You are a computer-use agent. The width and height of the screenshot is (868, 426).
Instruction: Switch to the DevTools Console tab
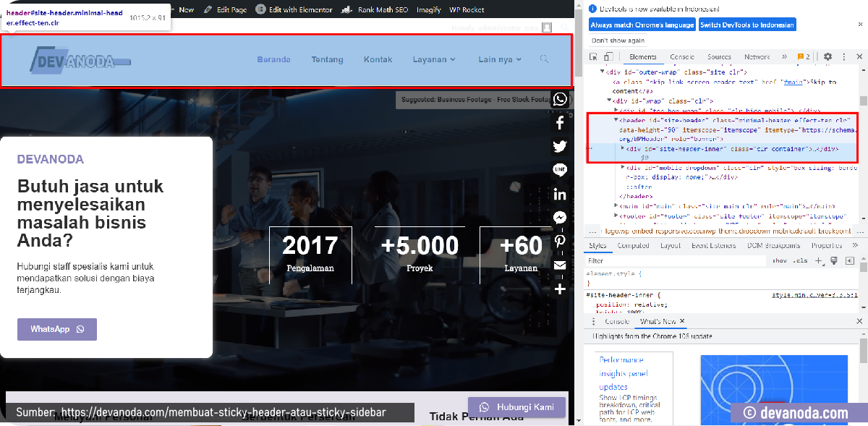pyautogui.click(x=681, y=56)
